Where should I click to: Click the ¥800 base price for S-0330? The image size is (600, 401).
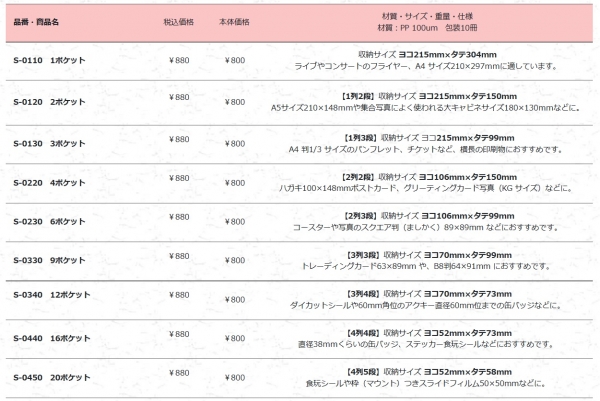click(235, 256)
